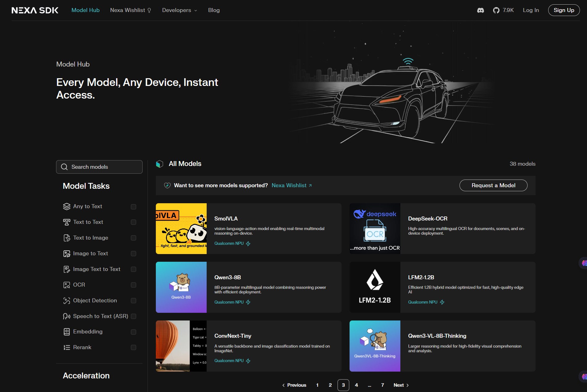Click the Speech to Text icon
587x392 pixels.
(x=67, y=316)
